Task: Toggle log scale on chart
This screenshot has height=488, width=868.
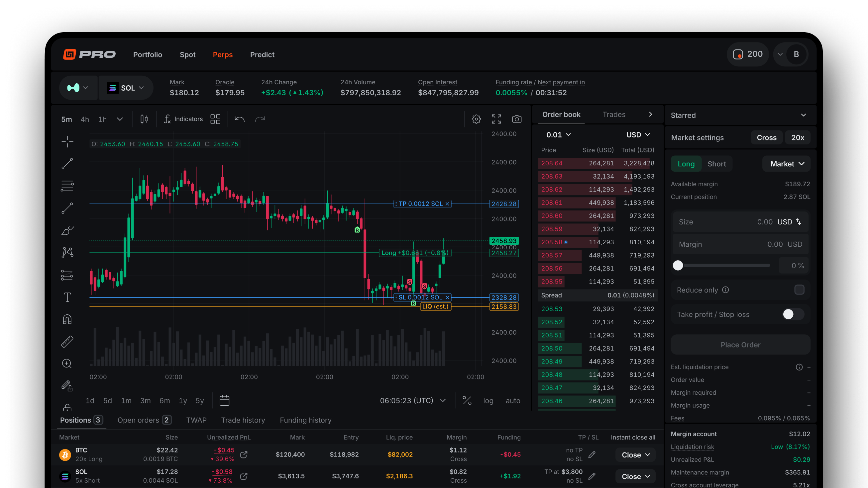Action: coord(488,400)
